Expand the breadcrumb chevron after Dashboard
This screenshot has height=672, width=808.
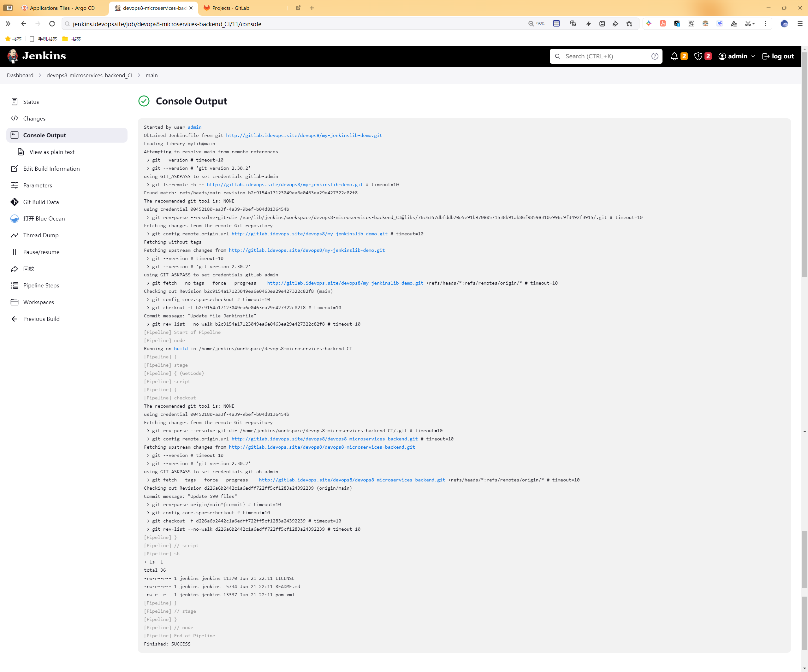pos(40,75)
